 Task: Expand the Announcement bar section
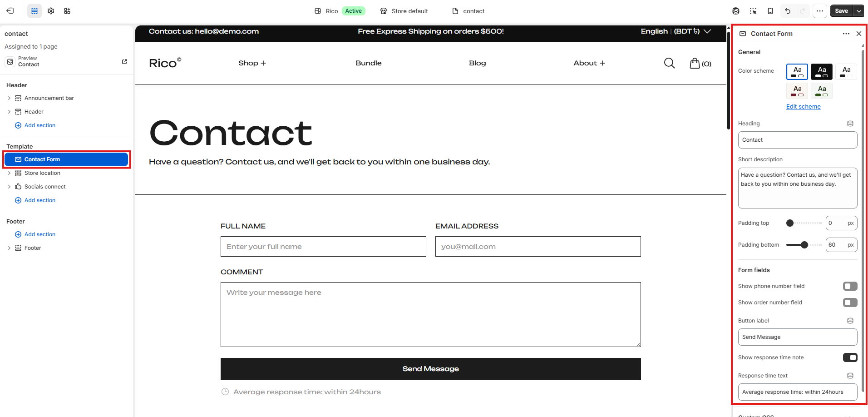click(x=9, y=98)
